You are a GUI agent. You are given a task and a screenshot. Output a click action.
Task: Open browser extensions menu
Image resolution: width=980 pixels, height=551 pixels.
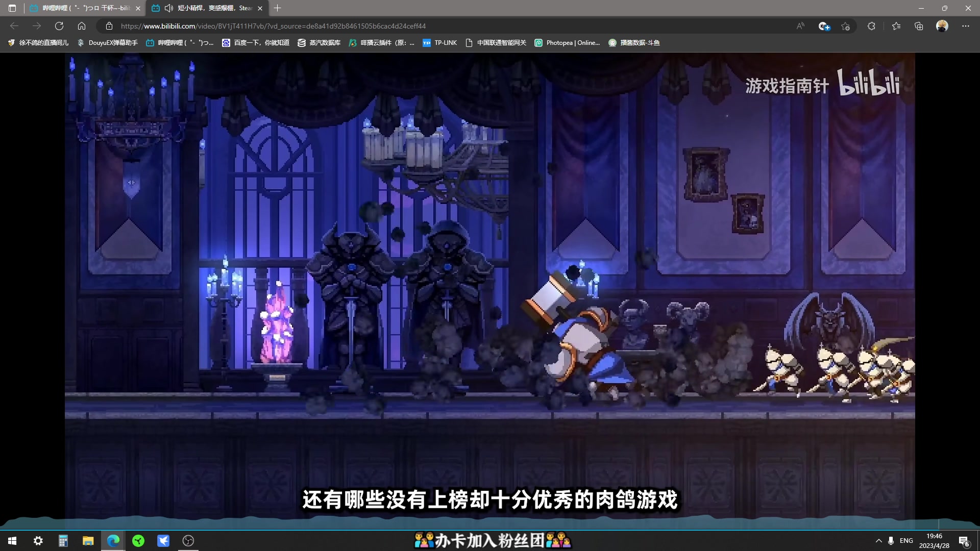[871, 26]
